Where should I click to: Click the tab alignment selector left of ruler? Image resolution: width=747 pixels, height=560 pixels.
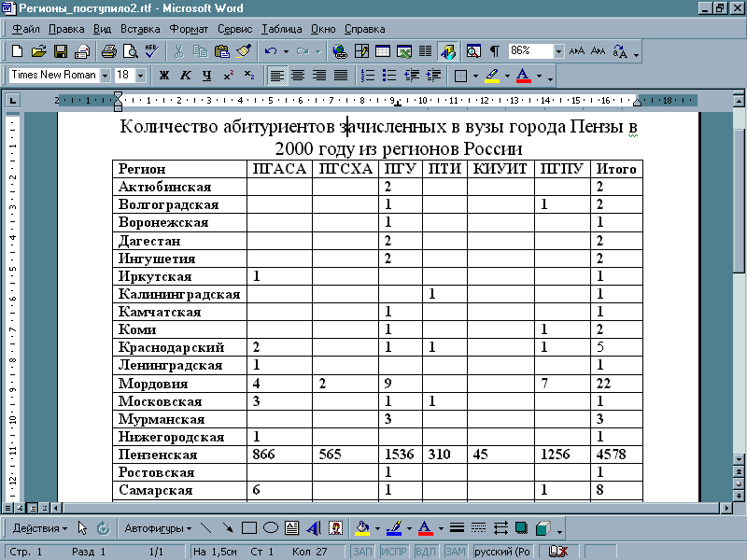pyautogui.click(x=12, y=101)
